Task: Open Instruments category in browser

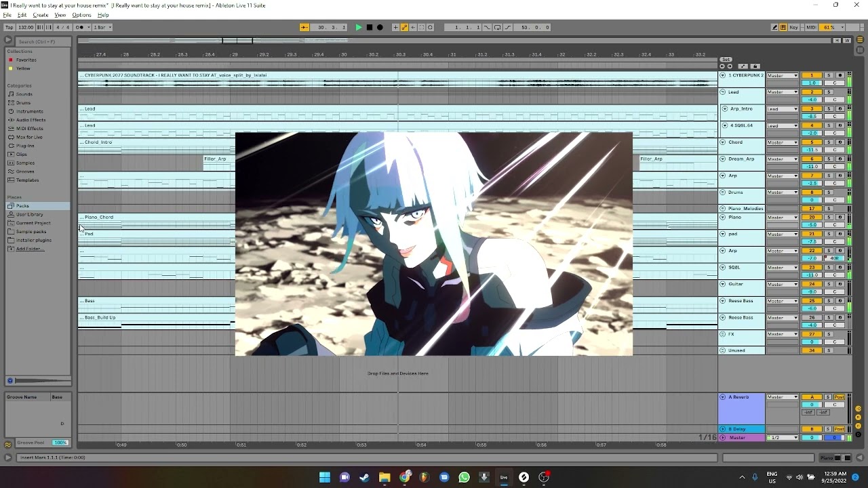Action: click(30, 111)
